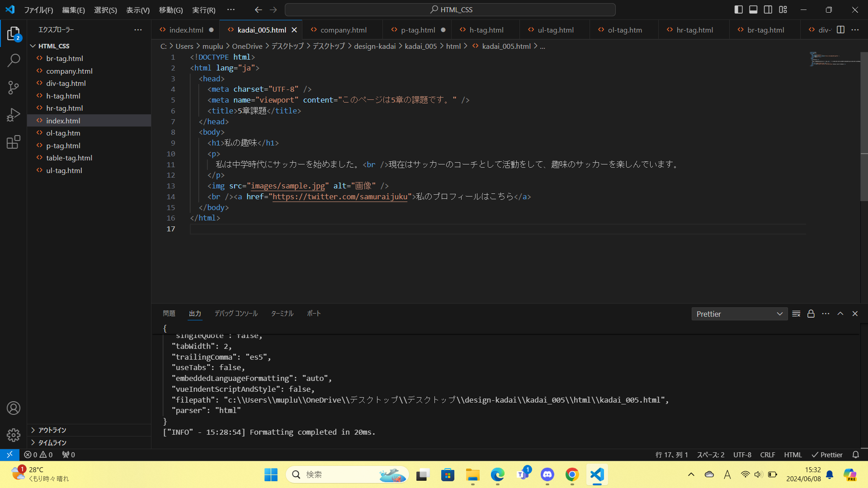This screenshot has height=488, width=868.
Task: Open the Run and Debug view
Action: pos(14,115)
